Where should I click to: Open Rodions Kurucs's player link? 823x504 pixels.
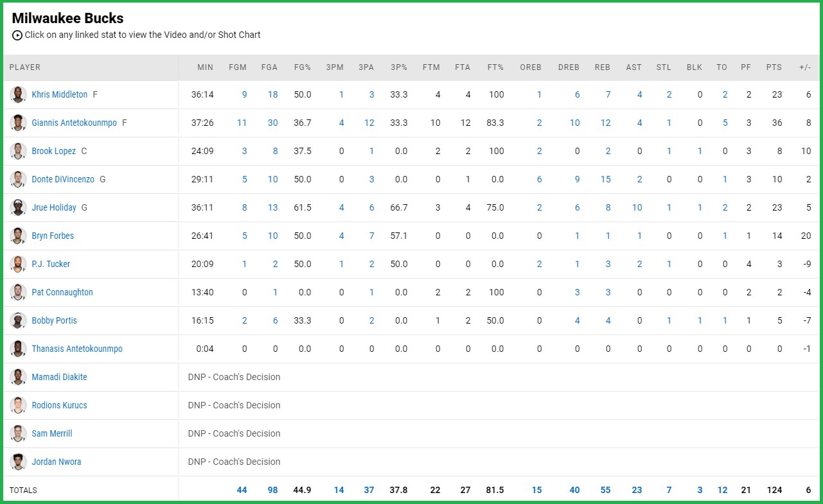(x=59, y=405)
